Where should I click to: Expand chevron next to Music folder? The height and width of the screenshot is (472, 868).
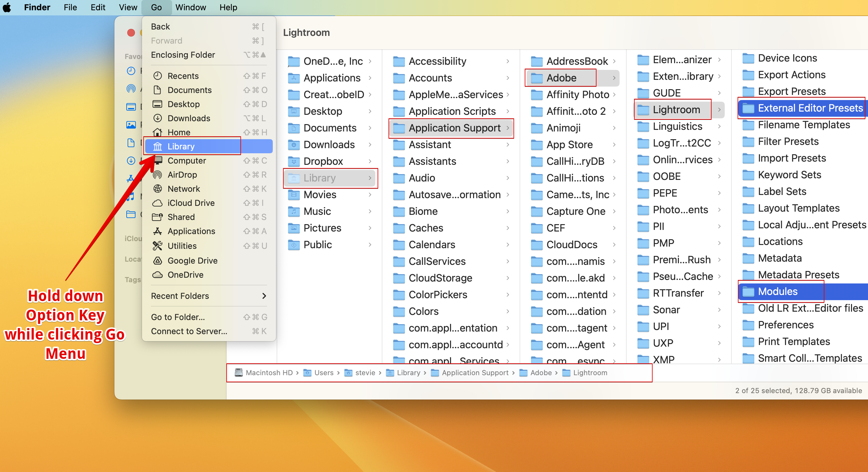point(370,211)
